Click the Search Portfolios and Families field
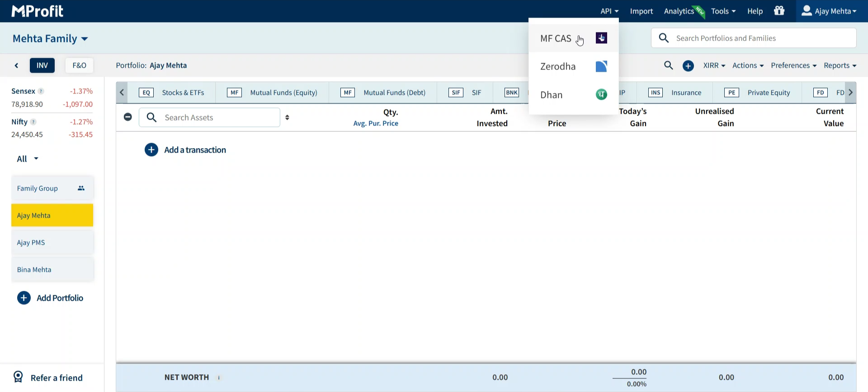 (x=754, y=38)
